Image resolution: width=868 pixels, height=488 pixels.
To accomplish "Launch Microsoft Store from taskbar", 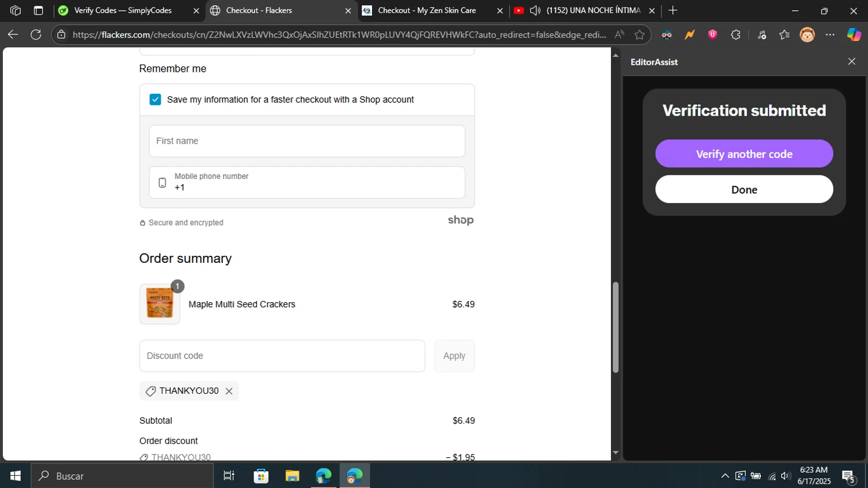I will pyautogui.click(x=261, y=476).
